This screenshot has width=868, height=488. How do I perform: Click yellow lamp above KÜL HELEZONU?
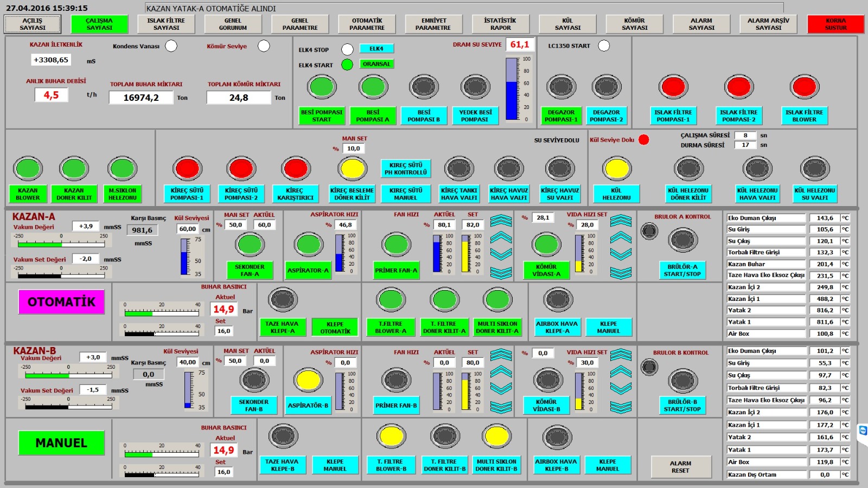617,169
